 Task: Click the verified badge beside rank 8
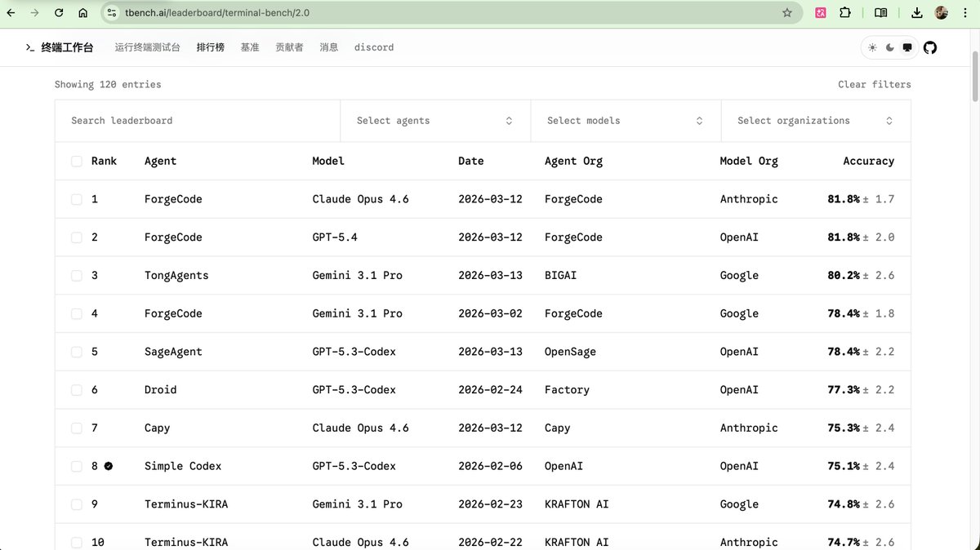(109, 466)
